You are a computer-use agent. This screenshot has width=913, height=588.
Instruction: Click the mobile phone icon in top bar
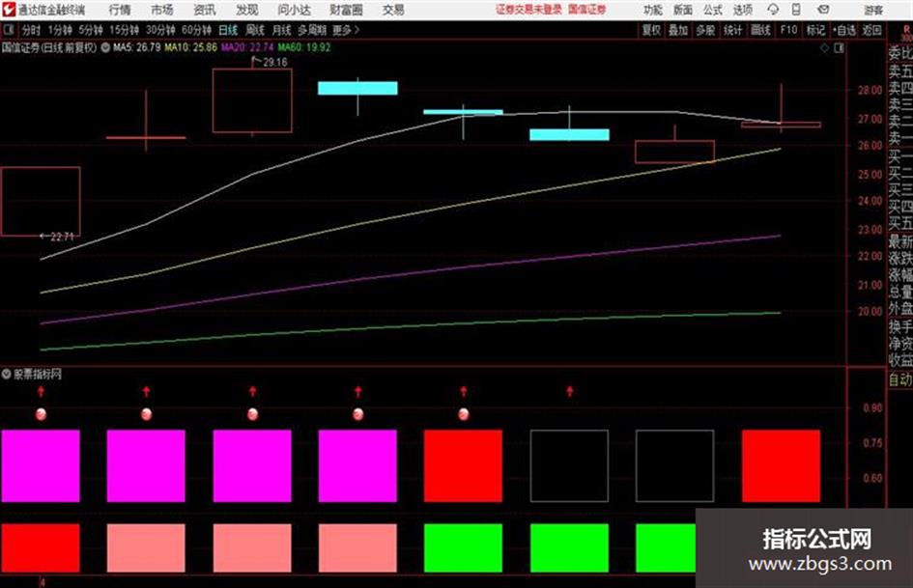pyautogui.click(x=795, y=10)
